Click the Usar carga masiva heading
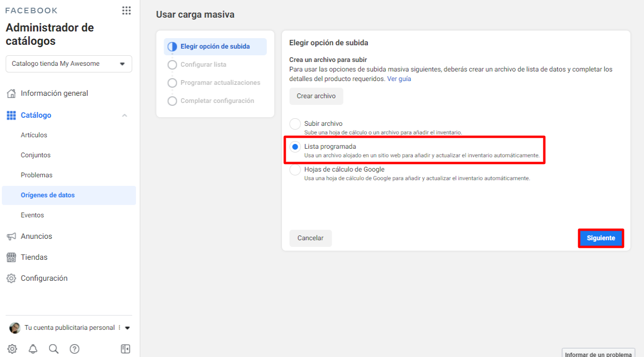644x357 pixels. (x=195, y=15)
